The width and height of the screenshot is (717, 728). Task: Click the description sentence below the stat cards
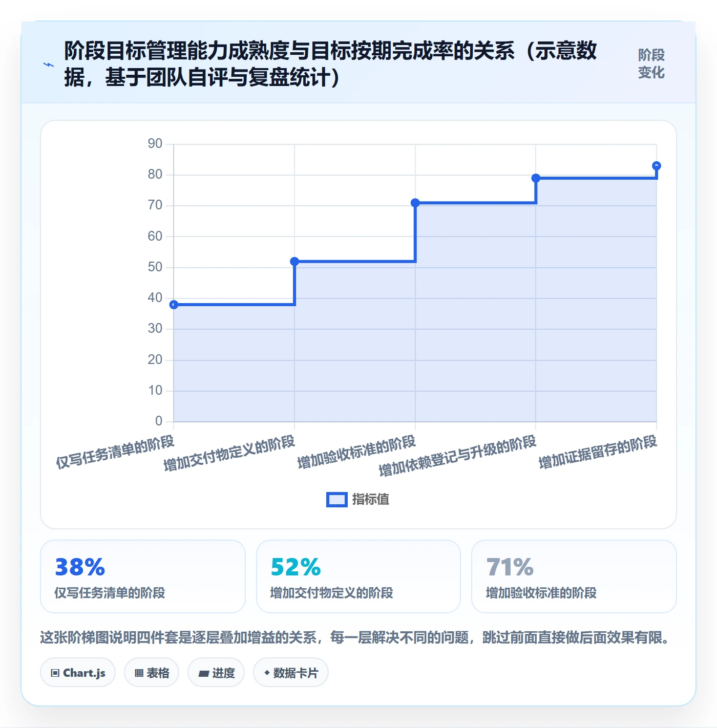(354, 638)
